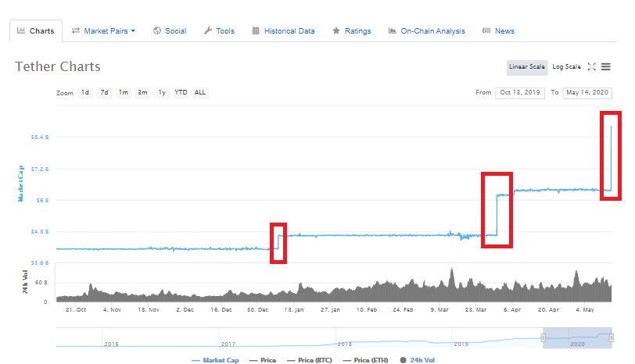Click the Tether Charts heading

coord(58,66)
